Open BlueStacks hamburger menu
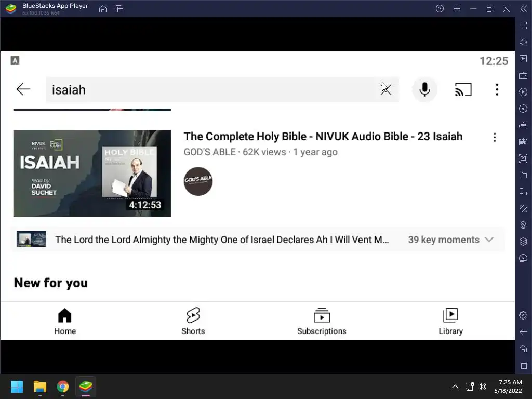Image resolution: width=532 pixels, height=399 pixels. coord(457,9)
